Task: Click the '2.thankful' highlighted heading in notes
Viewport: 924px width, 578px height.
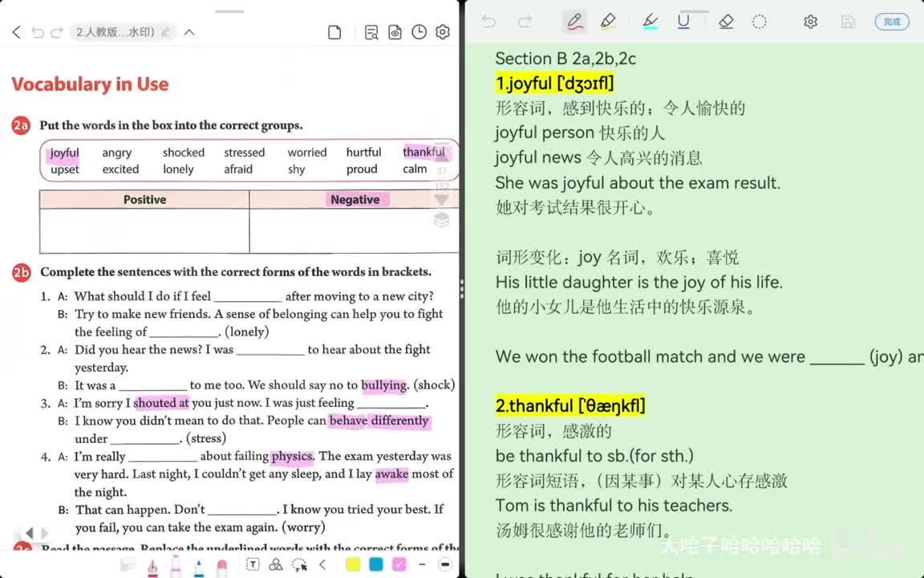Action: [570, 405]
